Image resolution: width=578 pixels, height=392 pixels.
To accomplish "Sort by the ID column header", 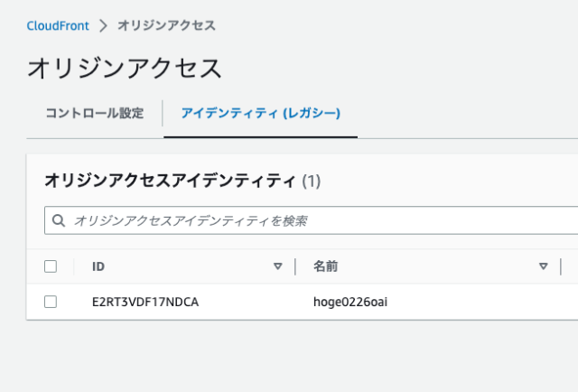I will pyautogui.click(x=98, y=266).
